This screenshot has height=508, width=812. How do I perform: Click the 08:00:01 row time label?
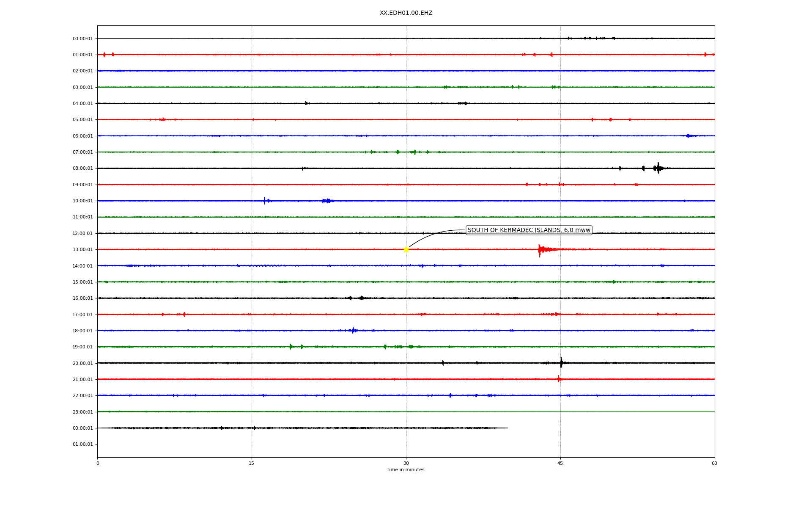pos(82,168)
